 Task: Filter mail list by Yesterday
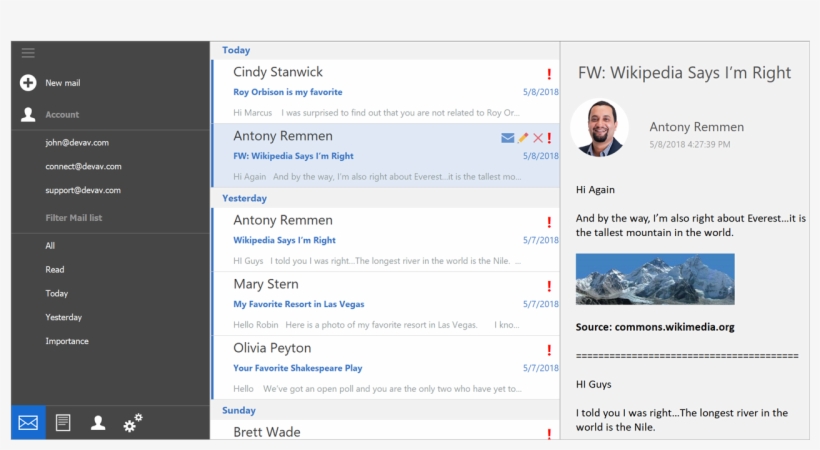point(63,317)
